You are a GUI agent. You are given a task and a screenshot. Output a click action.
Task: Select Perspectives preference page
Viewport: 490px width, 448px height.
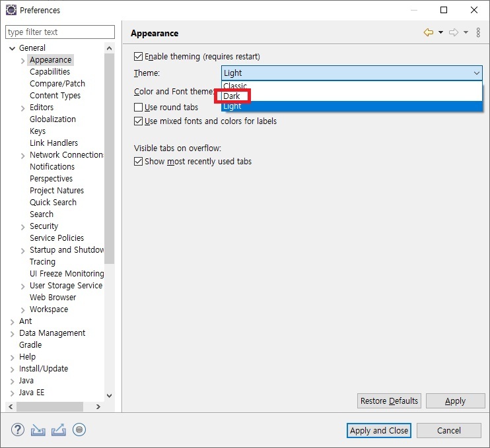point(52,179)
